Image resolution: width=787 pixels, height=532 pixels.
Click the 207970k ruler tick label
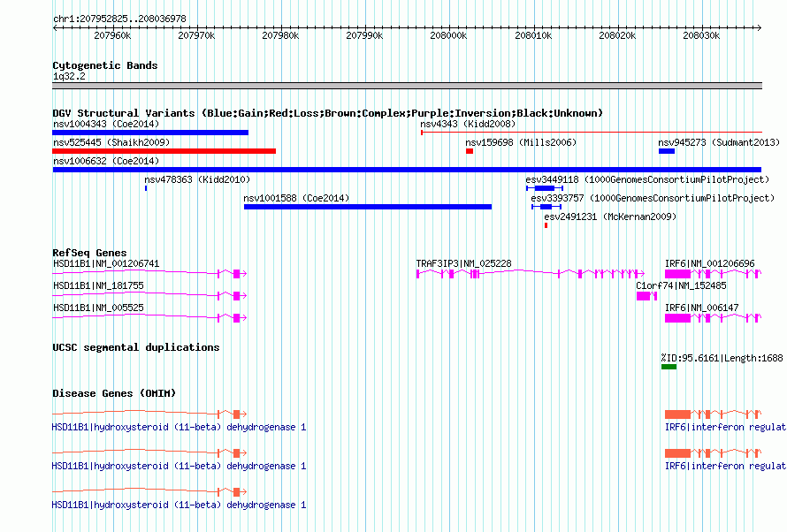point(196,35)
